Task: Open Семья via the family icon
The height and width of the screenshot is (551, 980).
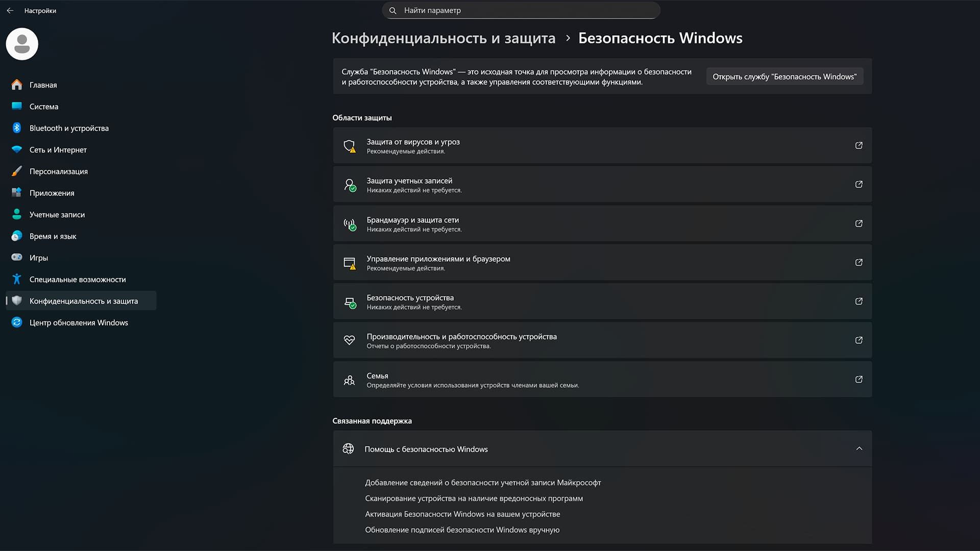Action: (x=350, y=380)
